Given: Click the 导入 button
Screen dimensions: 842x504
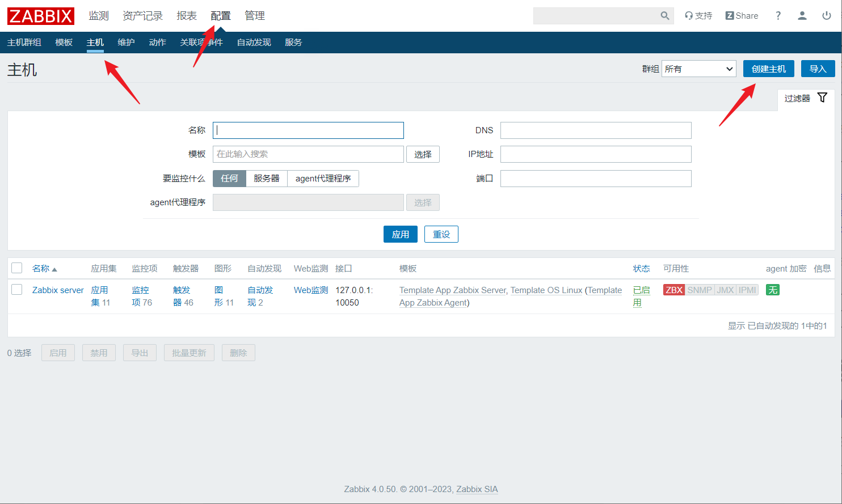Looking at the screenshot, I should (x=818, y=69).
